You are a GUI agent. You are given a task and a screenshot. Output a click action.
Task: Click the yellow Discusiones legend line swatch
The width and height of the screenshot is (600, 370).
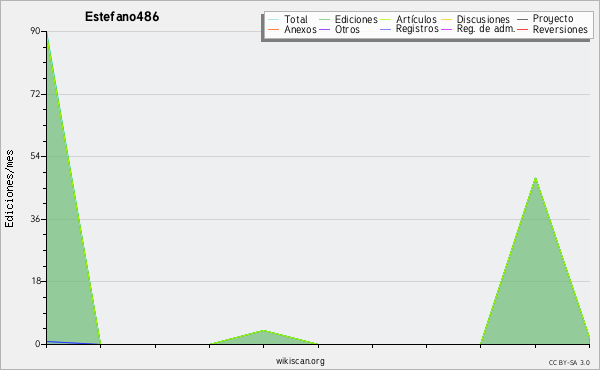(447, 20)
